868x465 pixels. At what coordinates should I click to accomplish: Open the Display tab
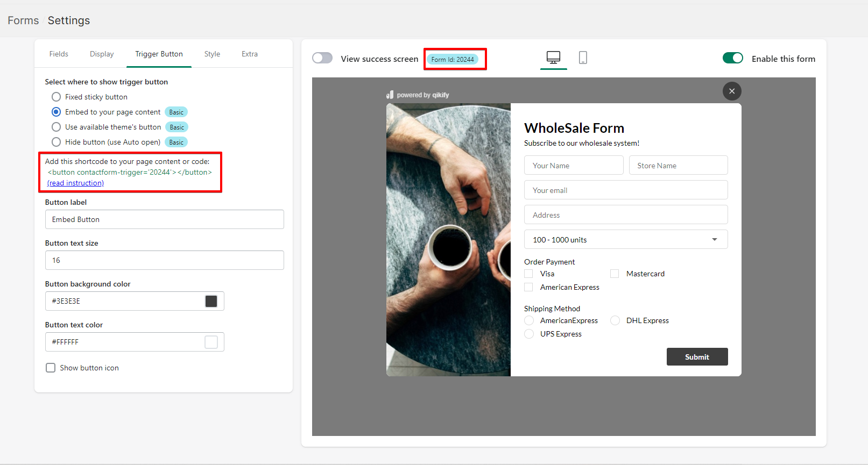[102, 54]
